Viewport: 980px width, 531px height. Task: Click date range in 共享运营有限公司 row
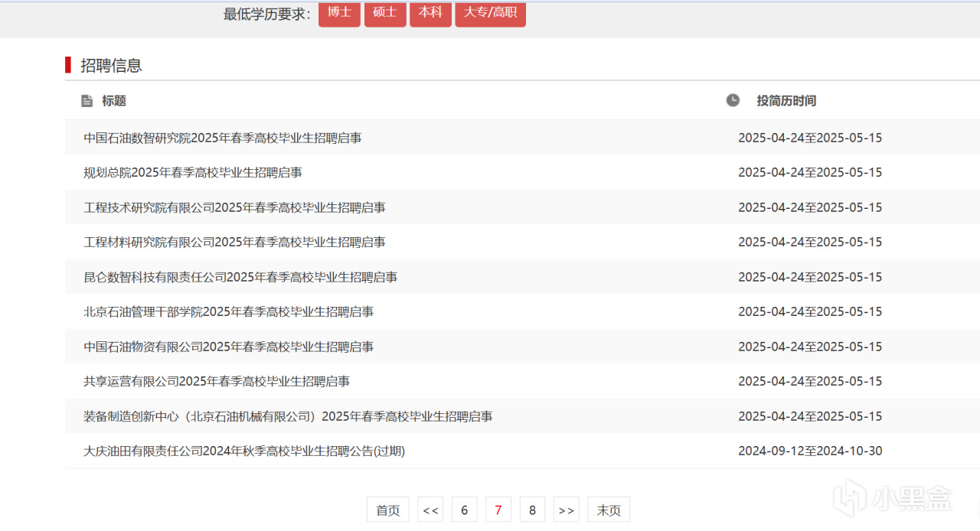(x=810, y=381)
